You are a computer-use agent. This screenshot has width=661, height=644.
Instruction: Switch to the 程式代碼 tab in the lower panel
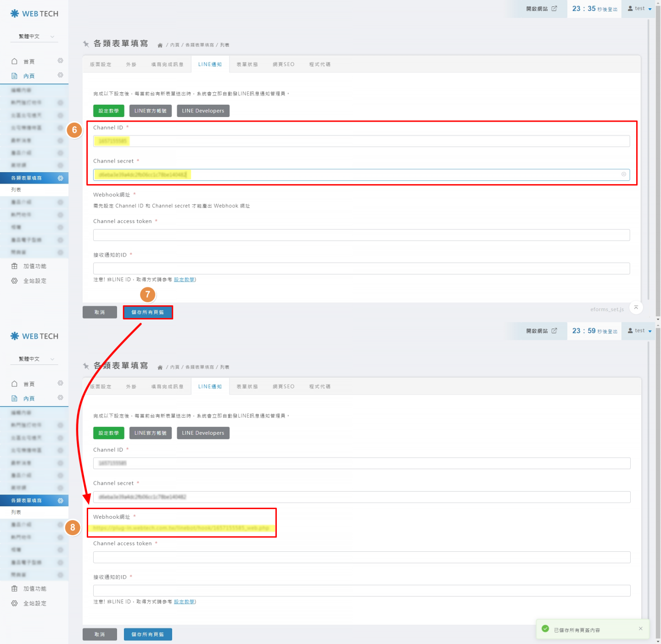pyautogui.click(x=319, y=386)
